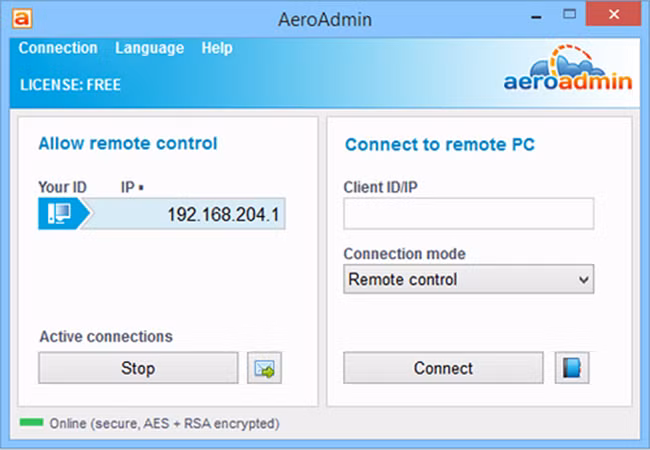The height and width of the screenshot is (450, 650).
Task: Click the green online status indicator
Action: (31, 423)
